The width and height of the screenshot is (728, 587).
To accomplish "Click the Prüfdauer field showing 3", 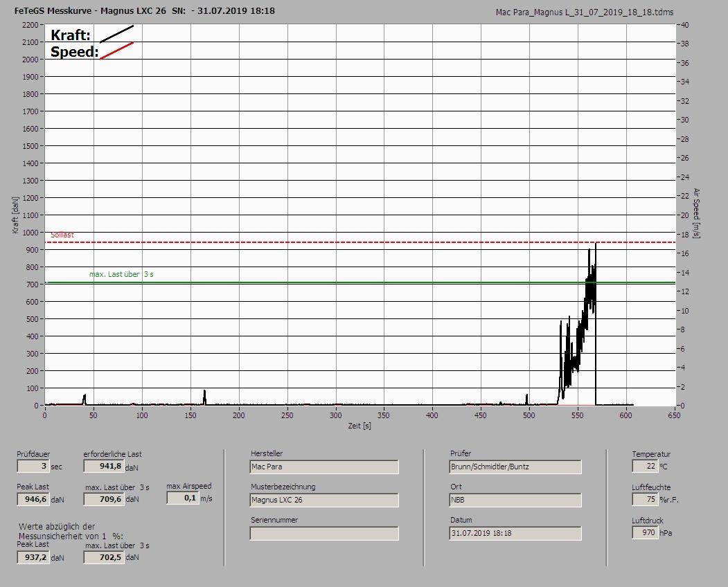I will [x=33, y=466].
